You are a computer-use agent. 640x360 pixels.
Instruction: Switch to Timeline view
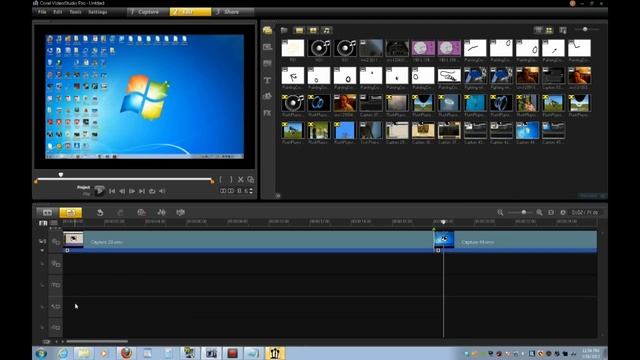click(x=70, y=212)
